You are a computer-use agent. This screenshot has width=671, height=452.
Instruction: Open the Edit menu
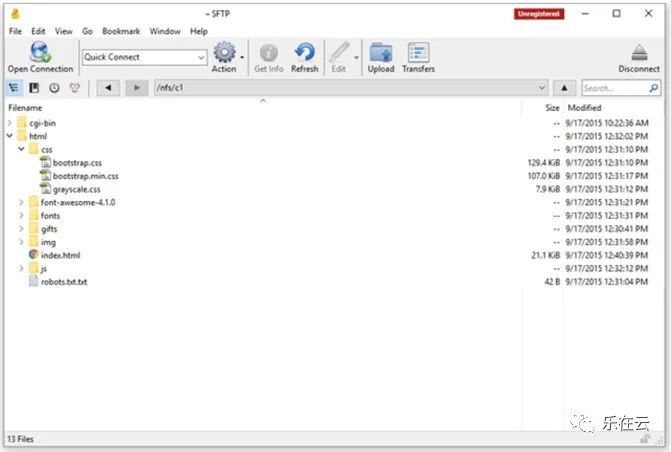(x=38, y=31)
